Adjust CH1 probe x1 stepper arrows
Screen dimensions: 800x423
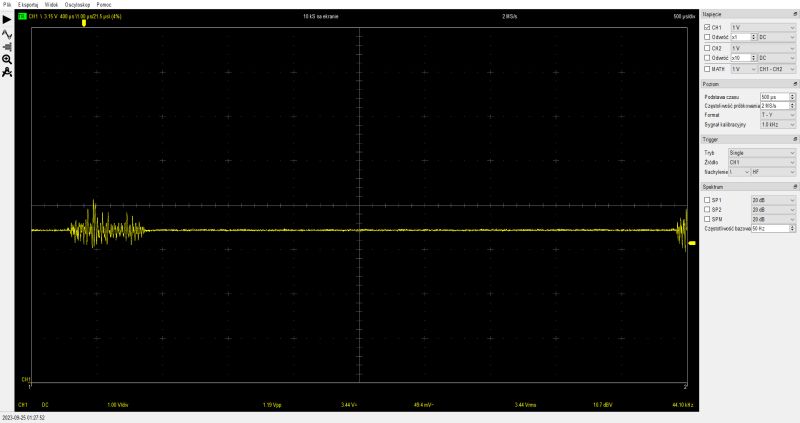coord(754,37)
